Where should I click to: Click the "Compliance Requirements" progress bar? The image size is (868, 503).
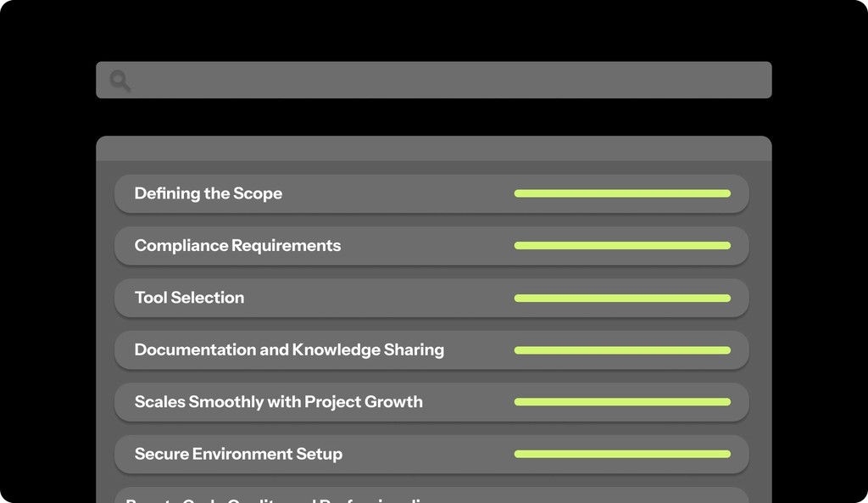coord(623,245)
